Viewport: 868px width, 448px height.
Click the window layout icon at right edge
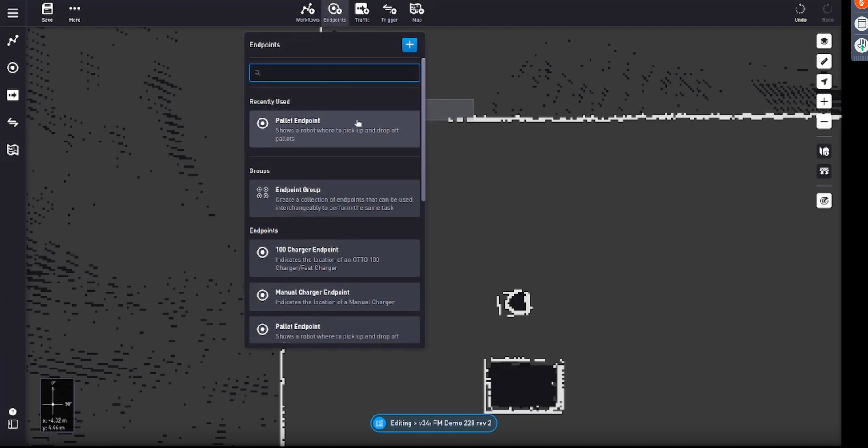tap(862, 24)
